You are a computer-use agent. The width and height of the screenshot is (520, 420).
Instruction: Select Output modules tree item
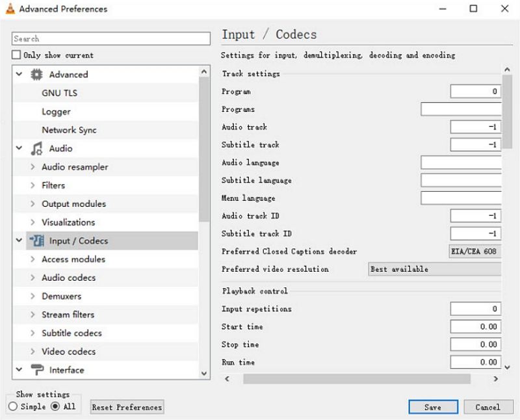coord(74,203)
